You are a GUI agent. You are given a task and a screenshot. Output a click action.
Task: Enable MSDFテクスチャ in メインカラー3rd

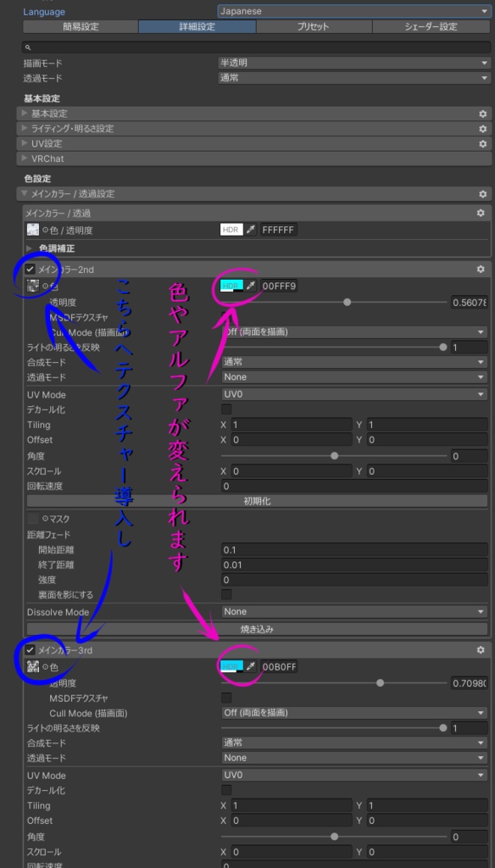point(226,698)
